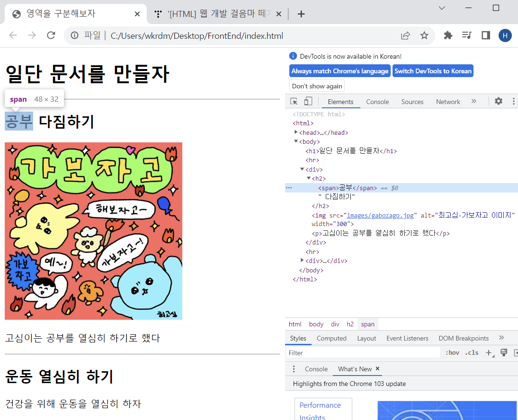Reload the page with refresh icon
Image resolution: width=518 pixels, height=420 pixels.
point(51,35)
